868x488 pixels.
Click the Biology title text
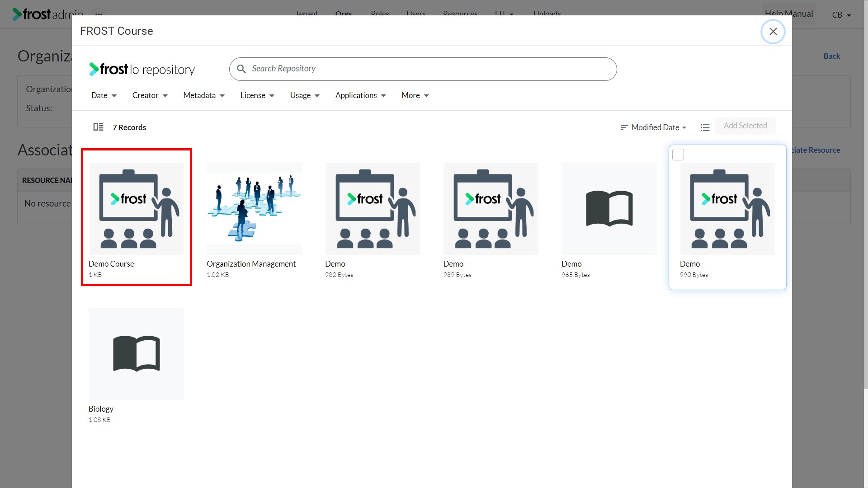coord(101,409)
